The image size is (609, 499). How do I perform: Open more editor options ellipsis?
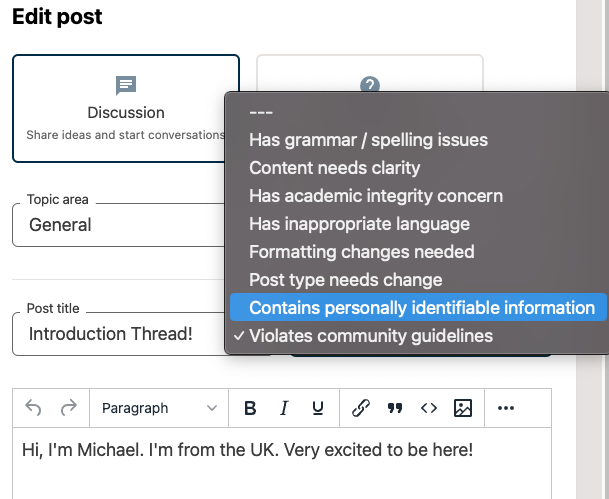[506, 408]
